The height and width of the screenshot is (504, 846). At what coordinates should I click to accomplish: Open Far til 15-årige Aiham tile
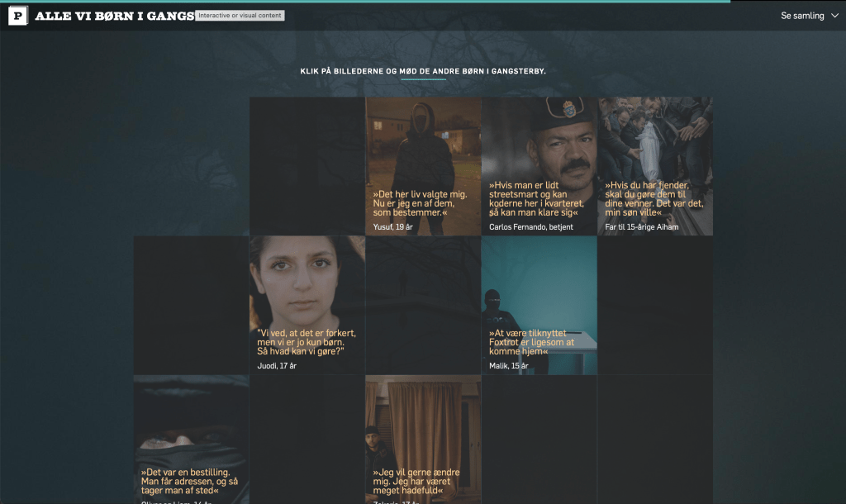click(655, 149)
